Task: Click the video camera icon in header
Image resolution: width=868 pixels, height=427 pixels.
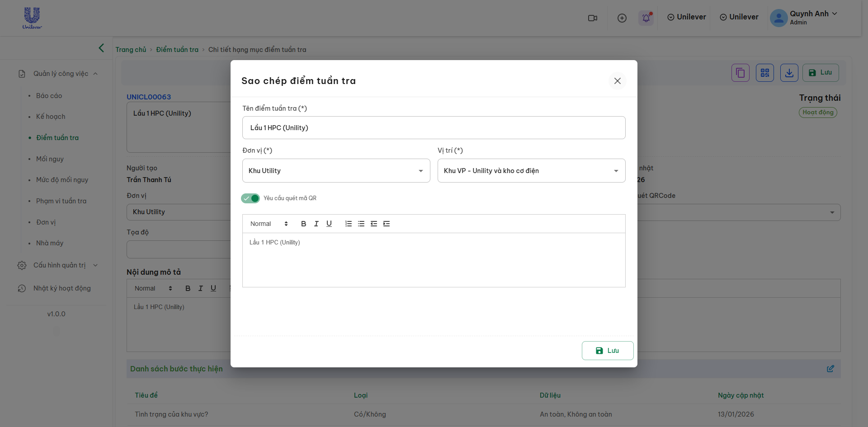Action: click(592, 18)
